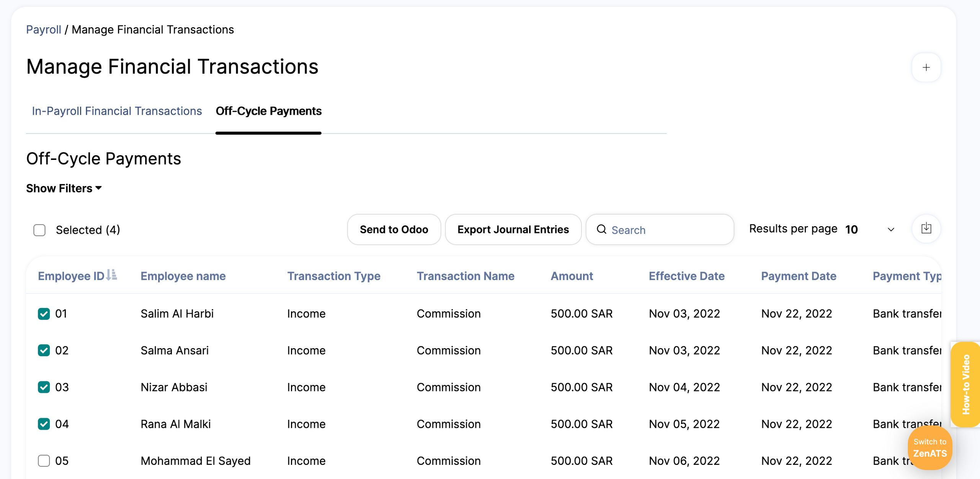
Task: Click the Send to Odoo button
Action: tap(394, 230)
